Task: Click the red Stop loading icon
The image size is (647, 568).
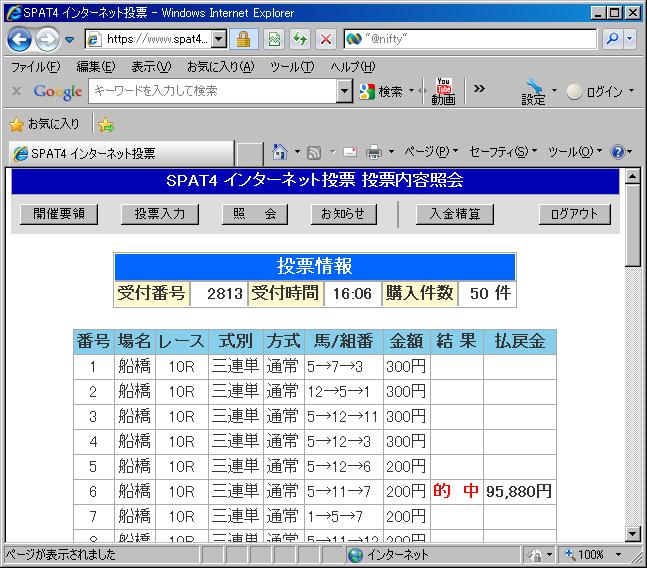Action: 326,40
